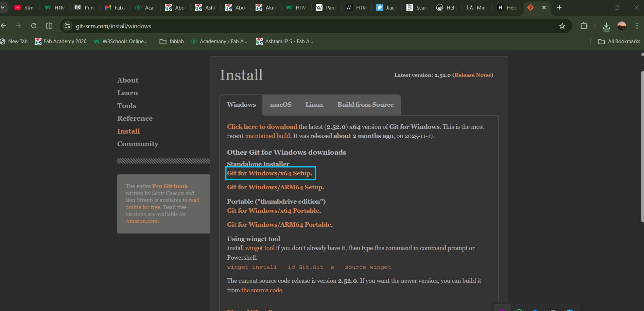Switch to the "Jiach" browser tab

(387, 7)
